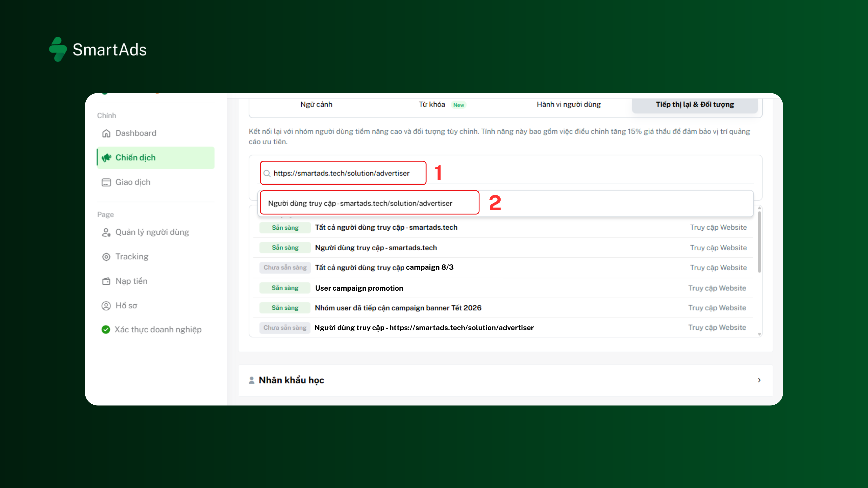Open the Hành vi người dùng tab
Image resolution: width=868 pixels, height=488 pixels.
coord(569,104)
